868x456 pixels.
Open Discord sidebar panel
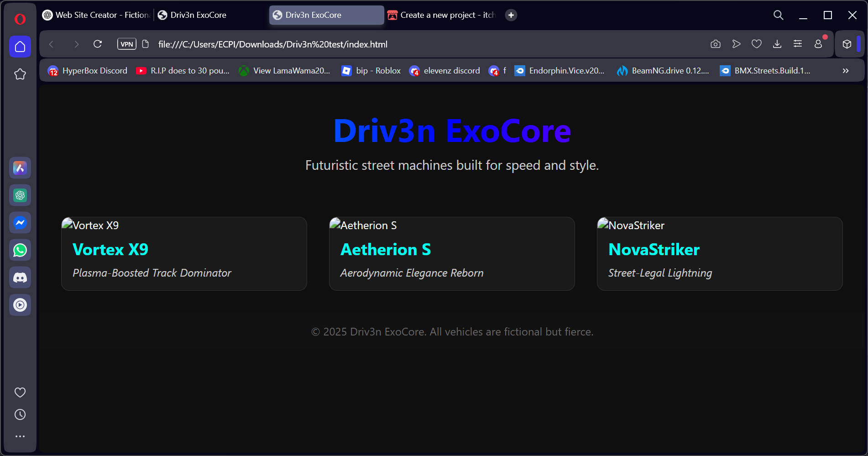[20, 278]
